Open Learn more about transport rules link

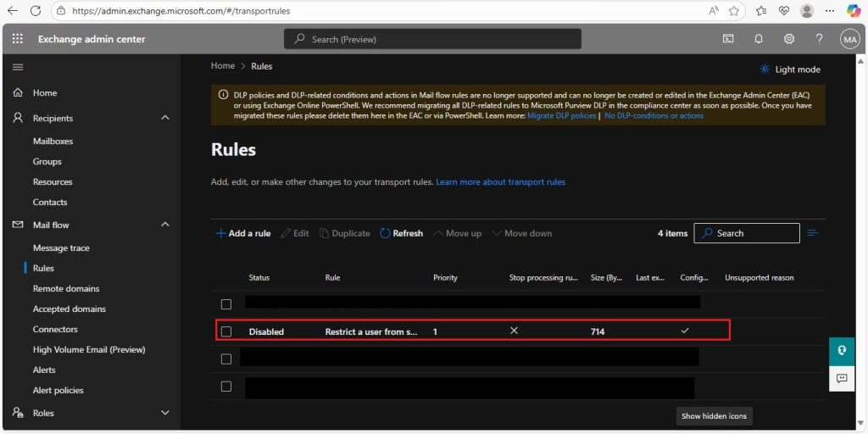coord(500,181)
